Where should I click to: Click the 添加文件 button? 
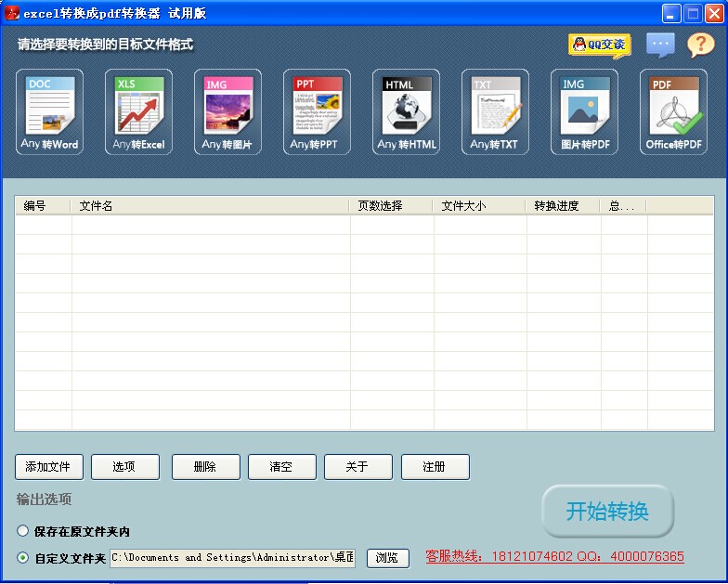[48, 467]
